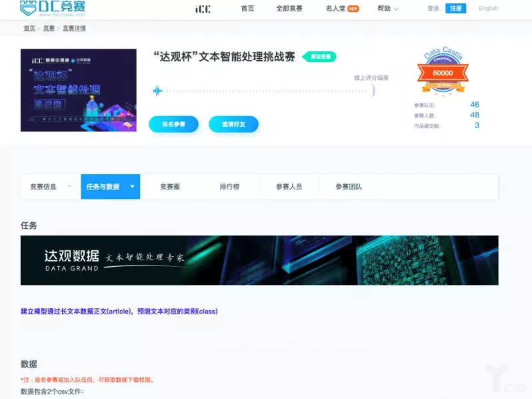Expand the 竞赛信息 dropdown arrow
This screenshot has height=399, width=532.
point(69,186)
